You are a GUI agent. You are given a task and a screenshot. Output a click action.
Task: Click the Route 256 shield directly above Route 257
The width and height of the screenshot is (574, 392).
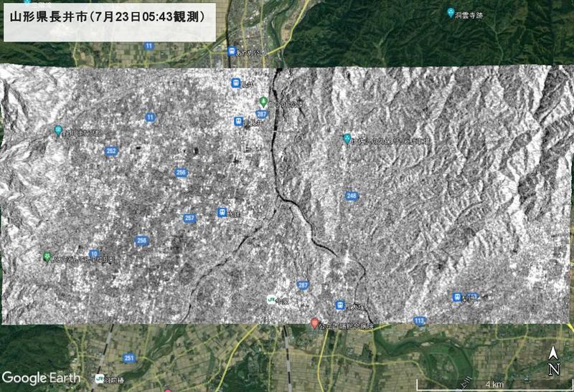click(x=181, y=173)
